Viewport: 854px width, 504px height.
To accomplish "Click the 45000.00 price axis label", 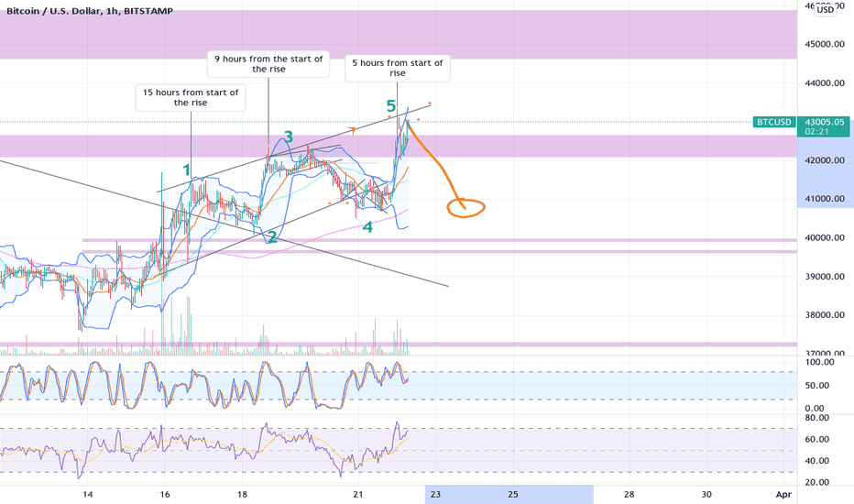I will tap(825, 44).
